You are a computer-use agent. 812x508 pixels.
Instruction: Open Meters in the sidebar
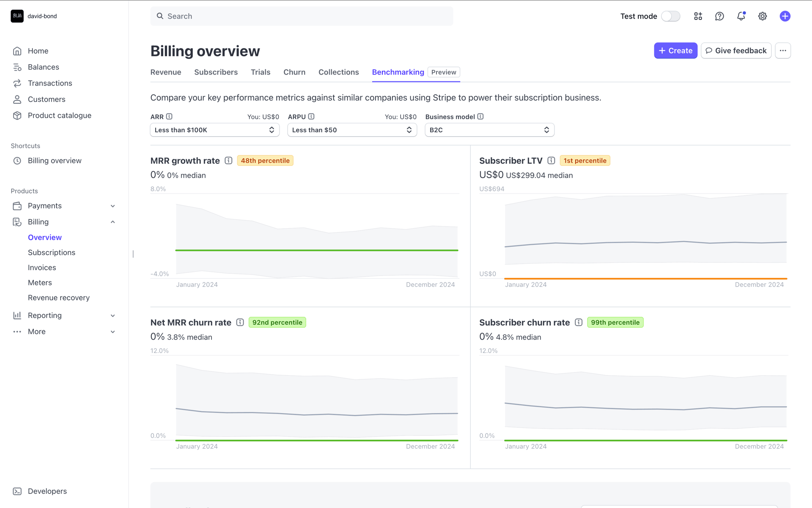[40, 283]
